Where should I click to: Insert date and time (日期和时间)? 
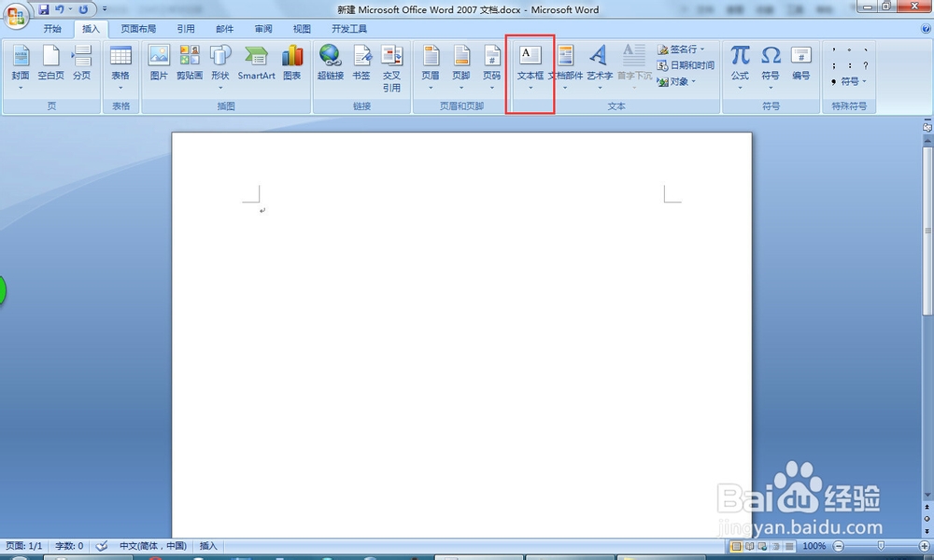click(x=686, y=65)
